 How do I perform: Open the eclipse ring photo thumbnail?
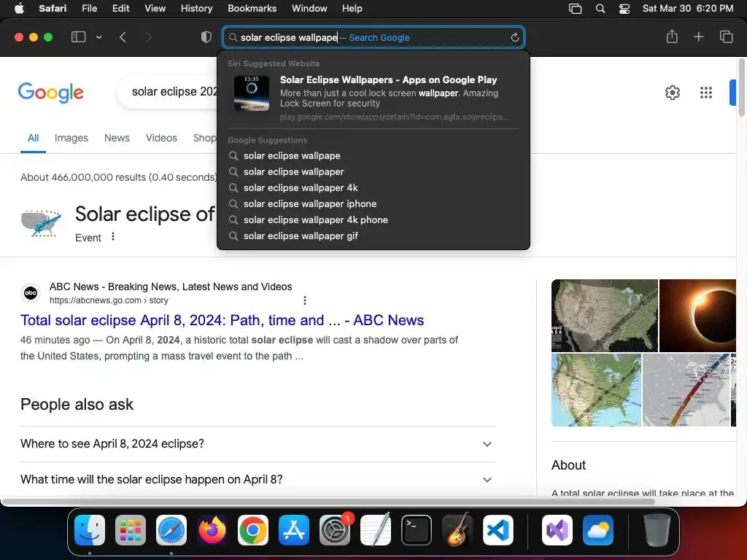pos(697,316)
